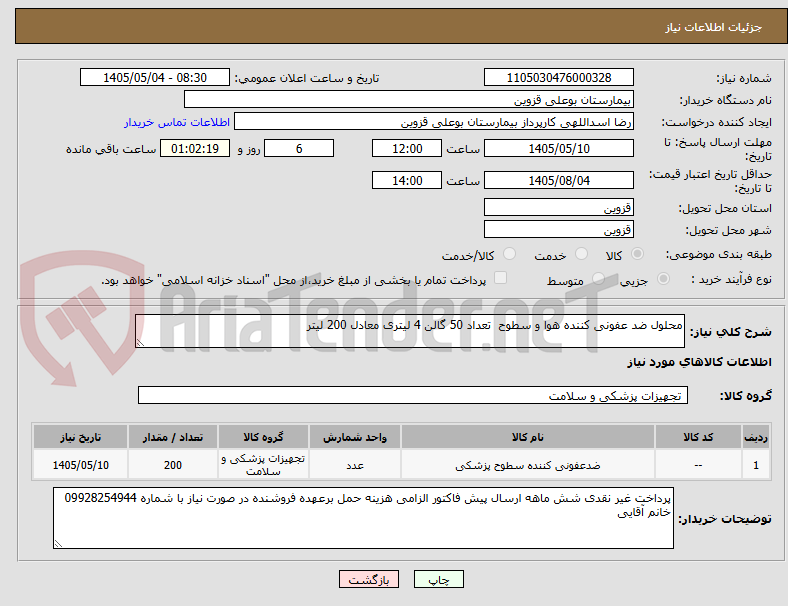
Task: Click the goods group field تجهیزات پزشکی و سلامت
Action: [x=413, y=395]
